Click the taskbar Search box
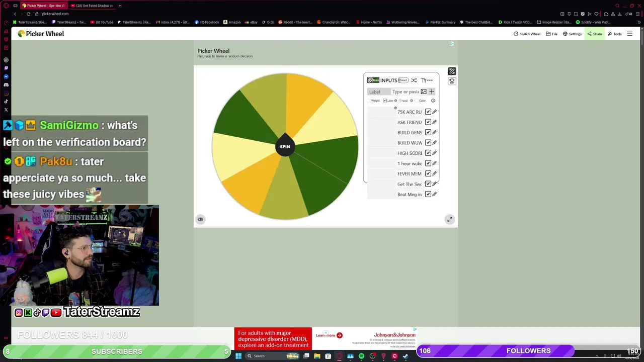This screenshot has width=644, height=362. tap(272, 356)
